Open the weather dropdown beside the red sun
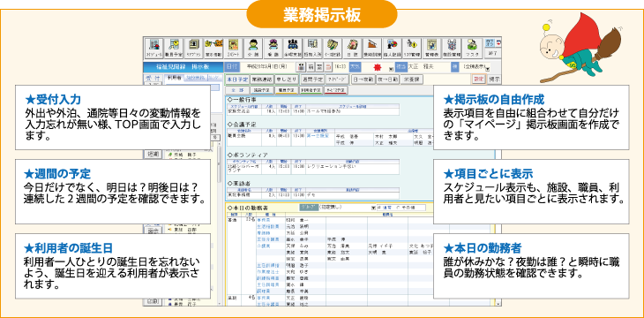 tap(391, 69)
